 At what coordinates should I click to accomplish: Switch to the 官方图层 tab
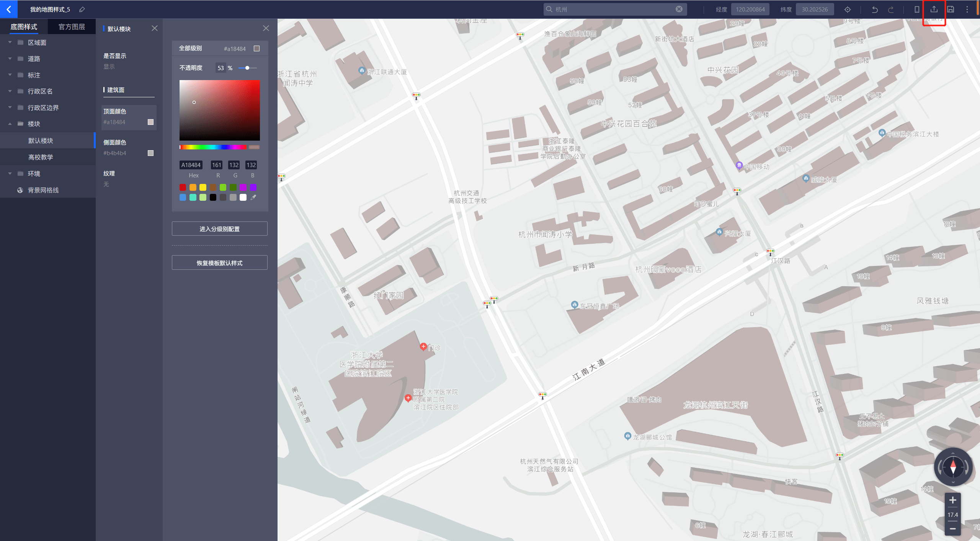(72, 27)
